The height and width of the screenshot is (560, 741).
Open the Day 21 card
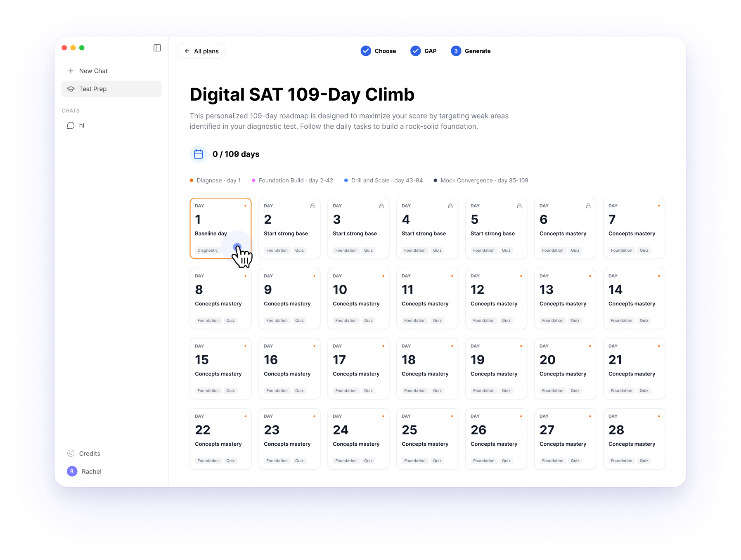634,369
